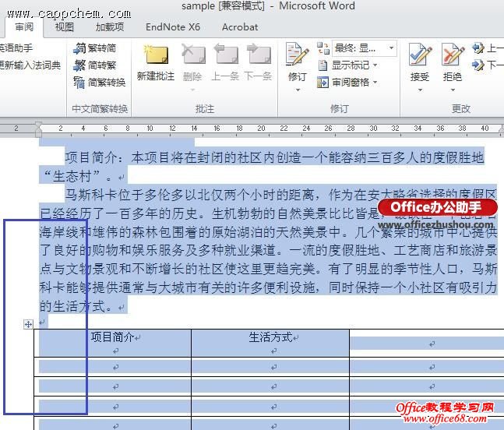Expand the 显示标记 dropdown

[375, 65]
